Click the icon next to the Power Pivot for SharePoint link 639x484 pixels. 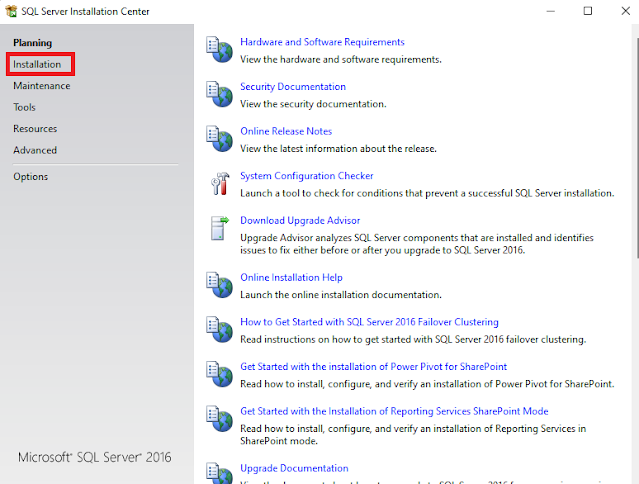219,374
